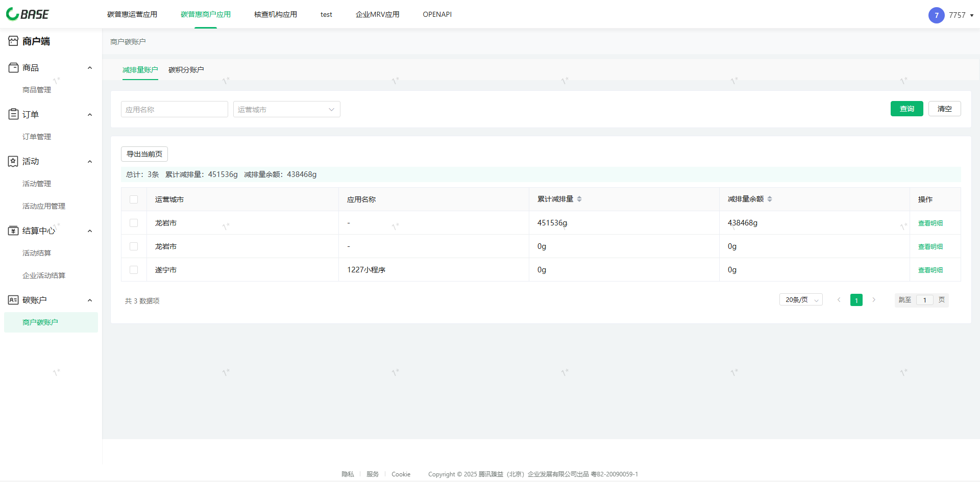Image resolution: width=980 pixels, height=482 pixels.
Task: Click the user avatar circle 7
Action: tap(936, 15)
